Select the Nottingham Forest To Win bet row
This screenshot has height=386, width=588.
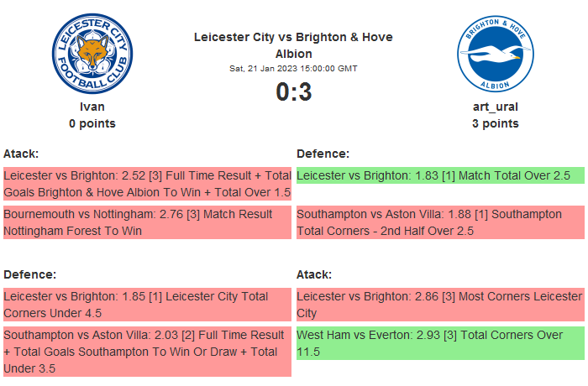(147, 222)
